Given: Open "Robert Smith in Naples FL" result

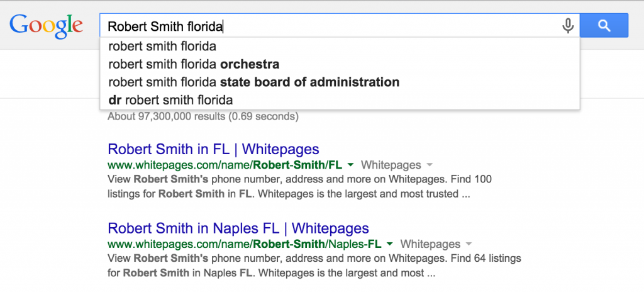Looking at the screenshot, I should pyautogui.click(x=238, y=228).
